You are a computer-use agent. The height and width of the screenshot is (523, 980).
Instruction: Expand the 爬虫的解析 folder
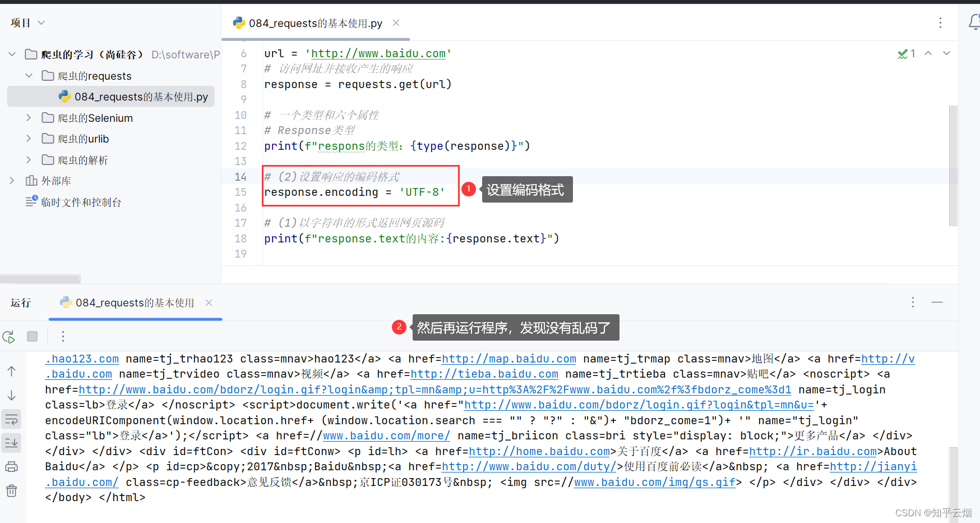[x=29, y=160]
